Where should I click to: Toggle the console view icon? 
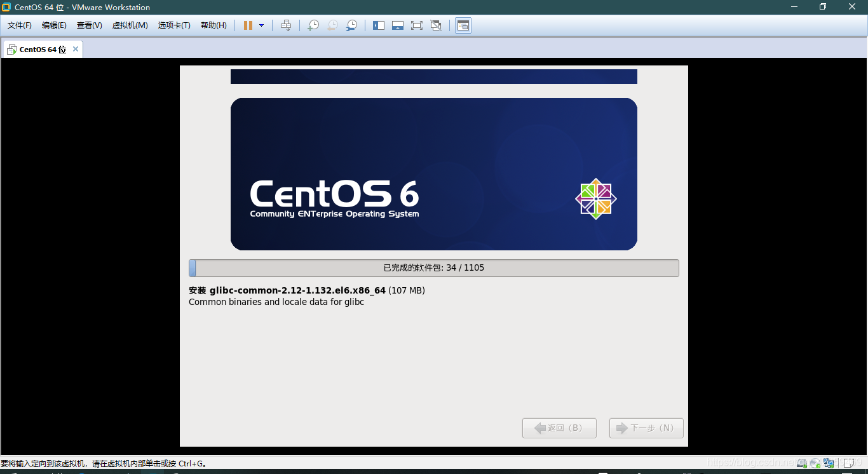point(463,25)
